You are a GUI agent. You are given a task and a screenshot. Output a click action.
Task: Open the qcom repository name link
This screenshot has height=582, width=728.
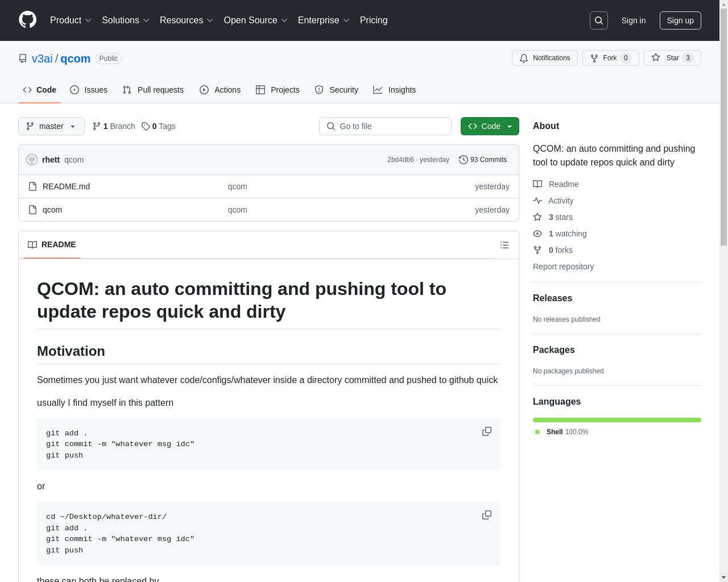pyautogui.click(x=76, y=59)
